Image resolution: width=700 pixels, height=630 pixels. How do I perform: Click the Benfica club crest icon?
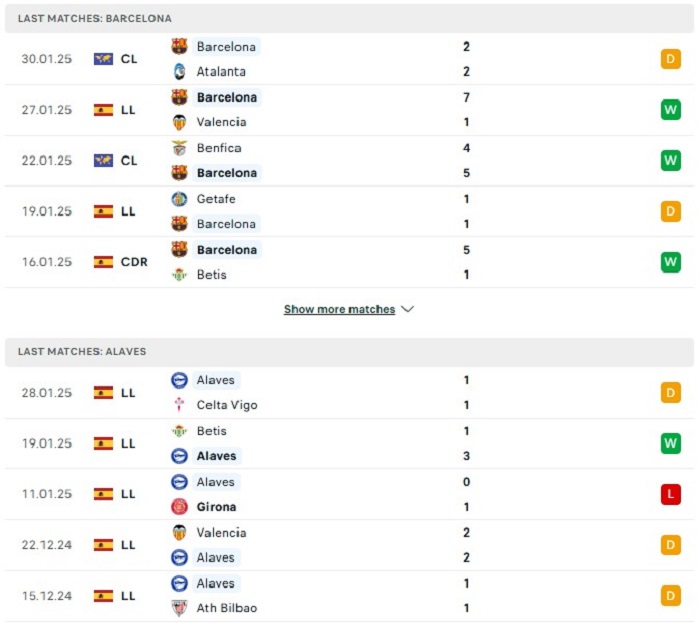click(x=179, y=148)
